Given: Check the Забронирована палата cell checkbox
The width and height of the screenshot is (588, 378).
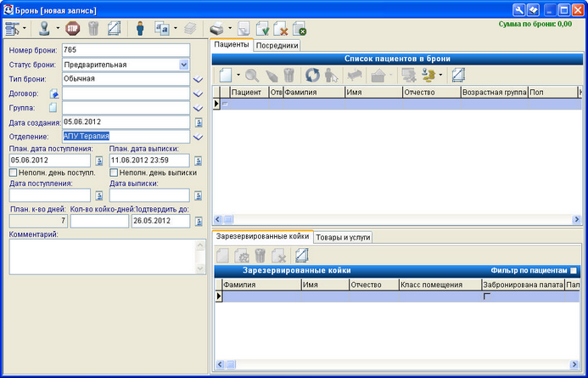Looking at the screenshot, I should pos(487,296).
